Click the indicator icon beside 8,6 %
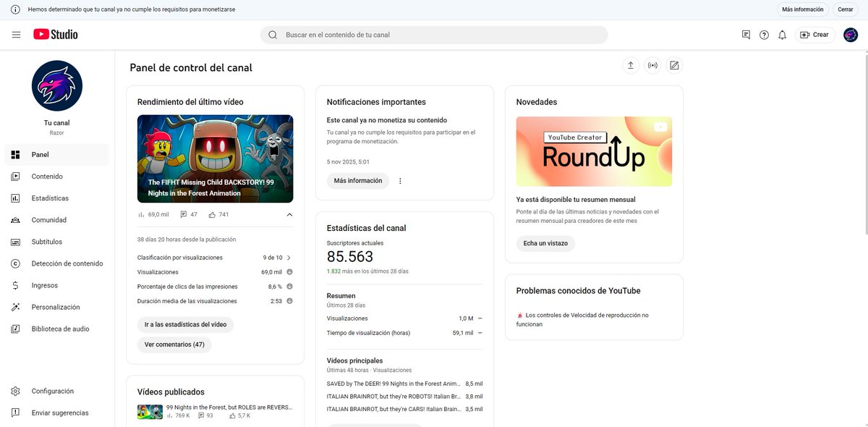 (x=289, y=287)
